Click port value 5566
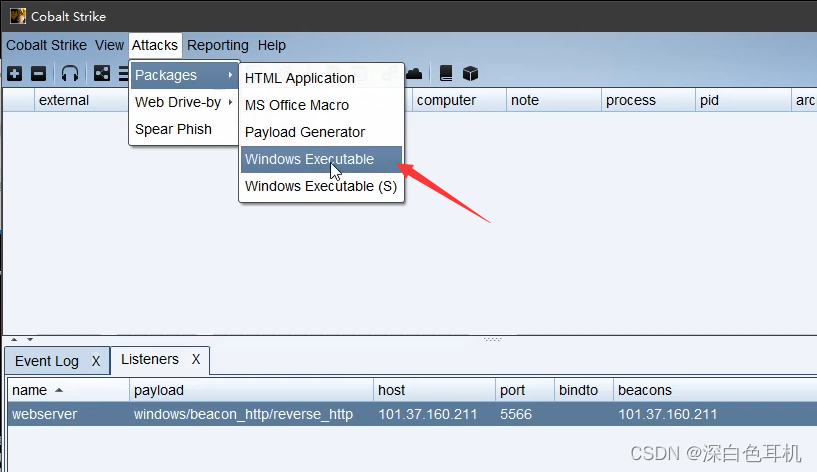The width and height of the screenshot is (817, 472). tap(516, 414)
